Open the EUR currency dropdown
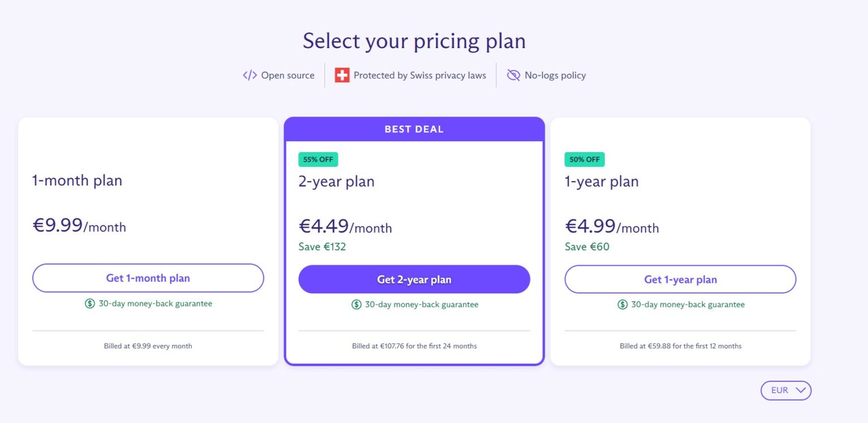The height and width of the screenshot is (423, 868). pos(785,390)
